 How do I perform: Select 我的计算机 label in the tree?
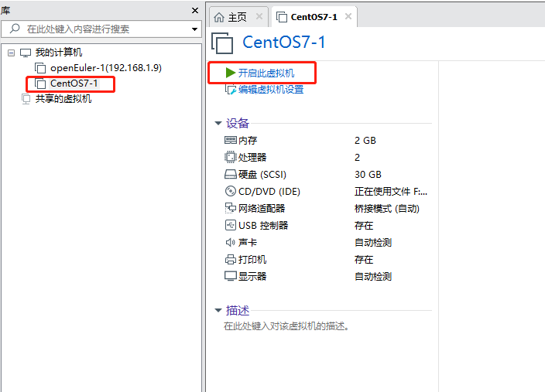(x=59, y=53)
